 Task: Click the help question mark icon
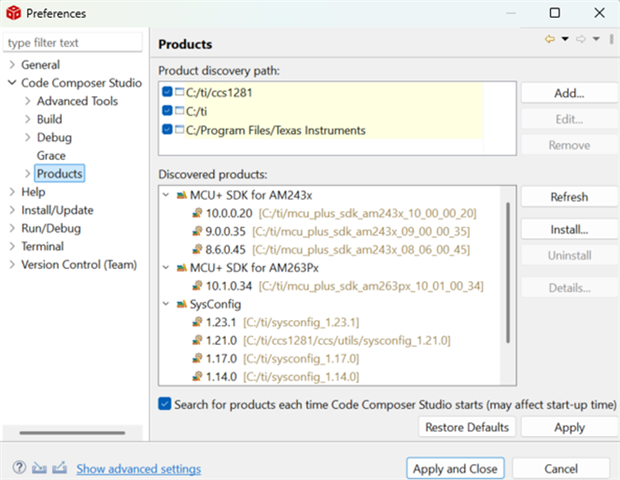pyautogui.click(x=19, y=467)
